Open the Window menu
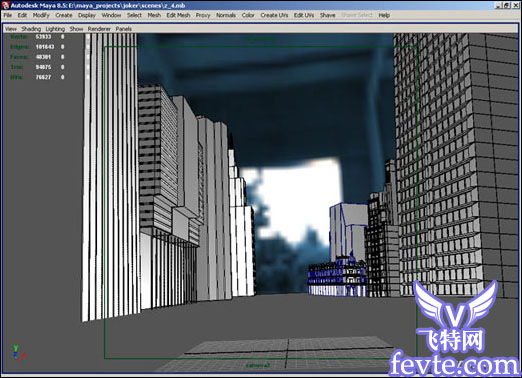Image resolution: width=522 pixels, height=378 pixels. (x=111, y=15)
